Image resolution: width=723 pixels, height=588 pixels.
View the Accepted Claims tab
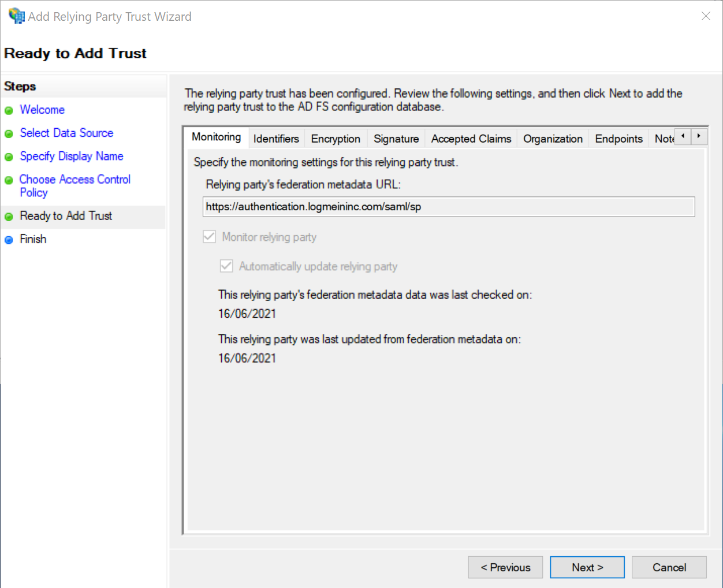pos(471,139)
